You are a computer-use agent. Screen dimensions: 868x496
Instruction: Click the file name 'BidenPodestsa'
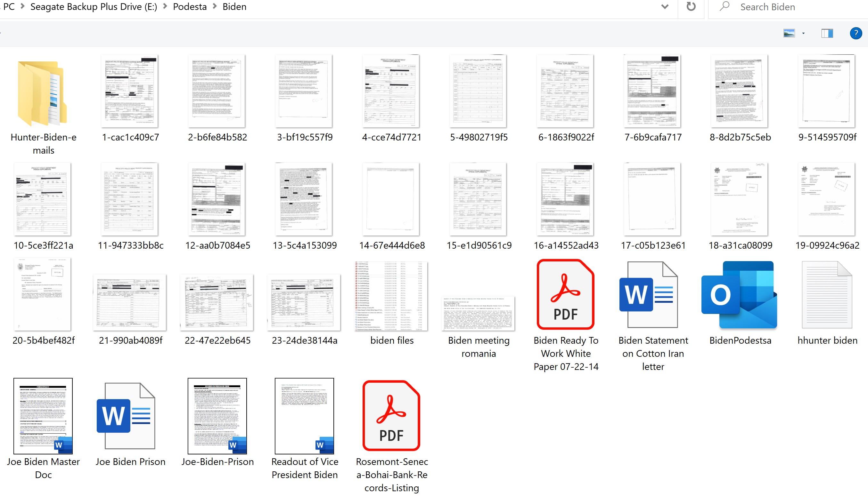click(740, 340)
